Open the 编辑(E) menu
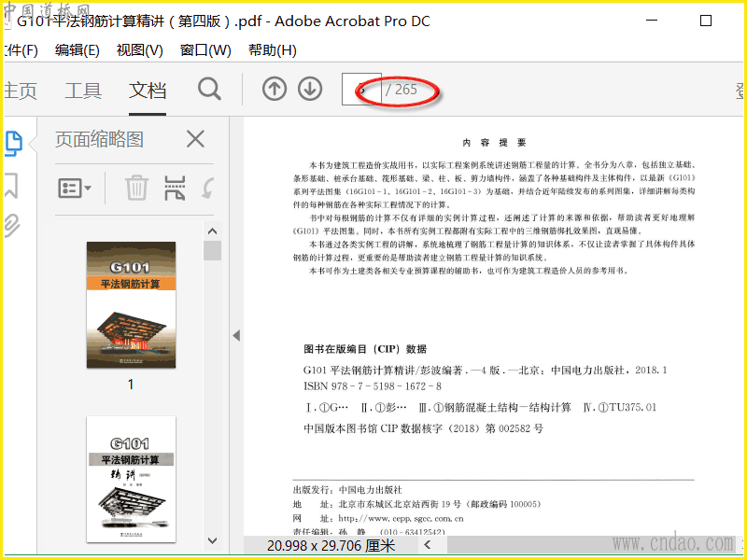The width and height of the screenshot is (747, 560). coord(78,50)
